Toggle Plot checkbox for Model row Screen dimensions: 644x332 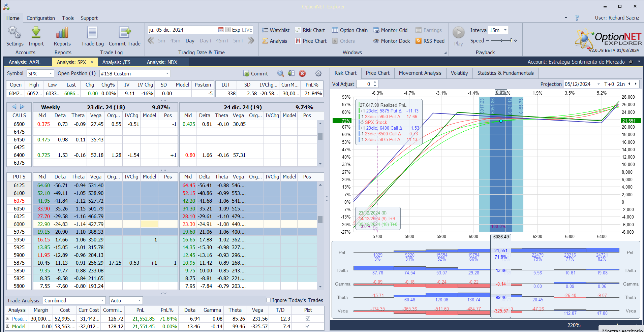pyautogui.click(x=308, y=326)
